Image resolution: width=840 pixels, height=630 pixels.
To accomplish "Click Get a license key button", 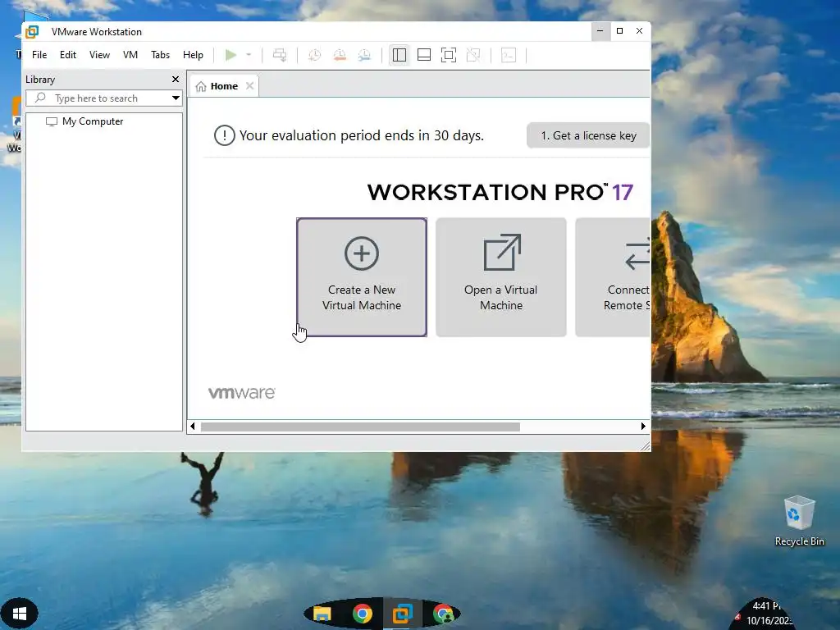I will (x=588, y=135).
